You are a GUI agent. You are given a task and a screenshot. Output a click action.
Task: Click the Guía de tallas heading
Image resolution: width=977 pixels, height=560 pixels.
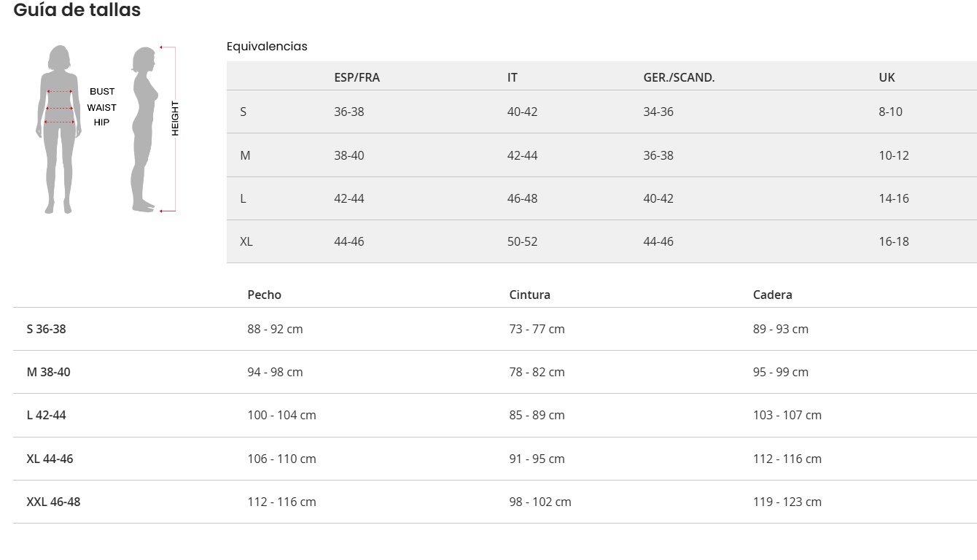pyautogui.click(x=77, y=10)
